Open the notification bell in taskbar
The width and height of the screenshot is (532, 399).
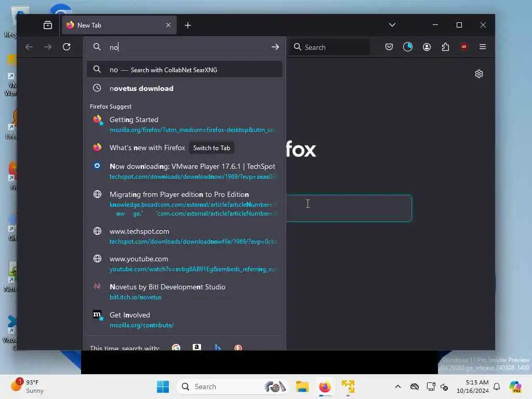tap(497, 387)
